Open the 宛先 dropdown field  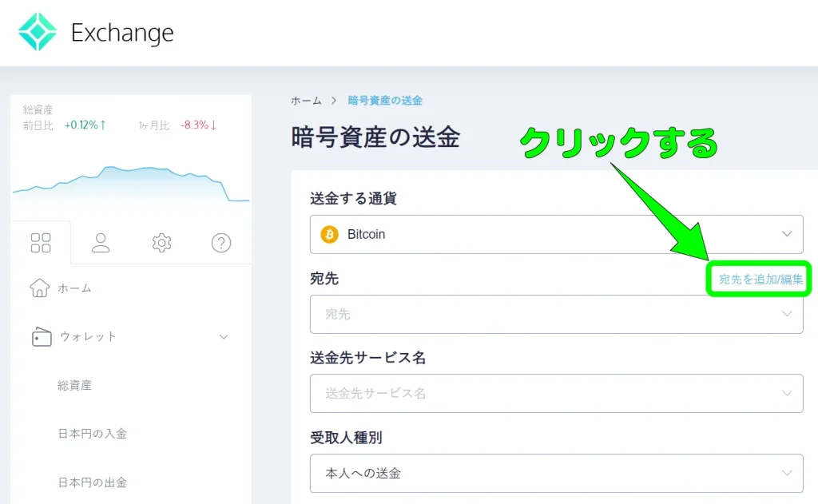[x=556, y=314]
